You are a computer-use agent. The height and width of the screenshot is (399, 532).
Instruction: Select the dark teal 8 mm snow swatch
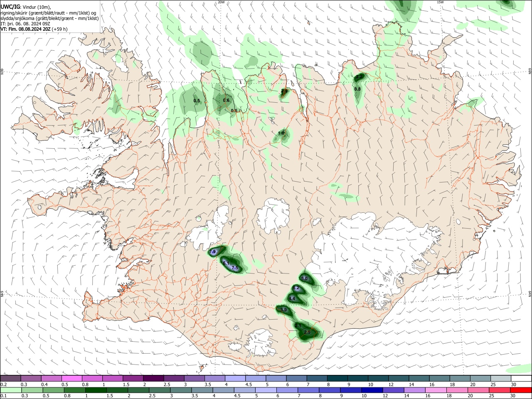point(337,378)
